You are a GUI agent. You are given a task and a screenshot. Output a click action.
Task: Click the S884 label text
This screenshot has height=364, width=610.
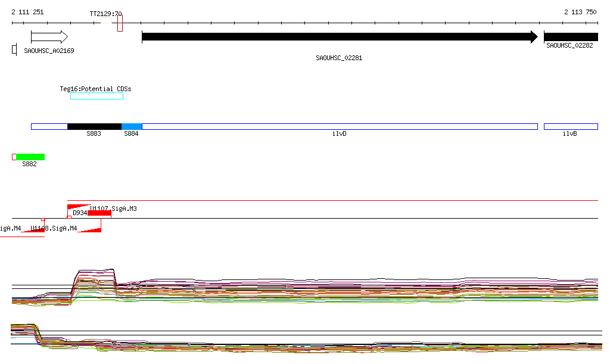tap(131, 133)
